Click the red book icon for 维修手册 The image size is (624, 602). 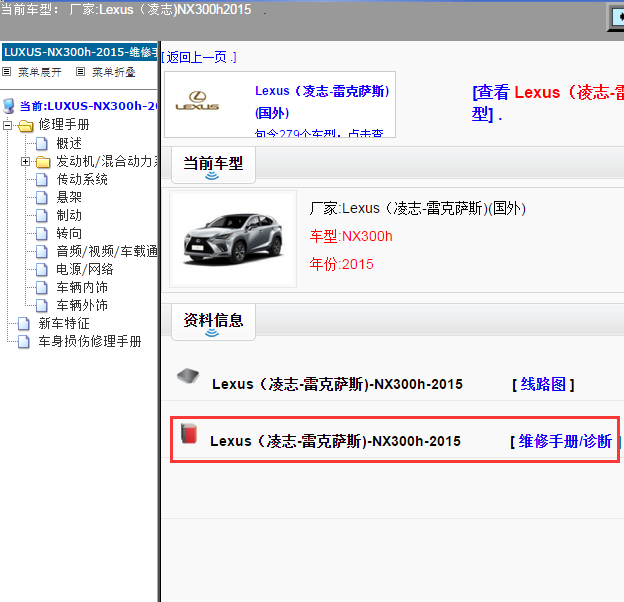pyautogui.click(x=189, y=434)
